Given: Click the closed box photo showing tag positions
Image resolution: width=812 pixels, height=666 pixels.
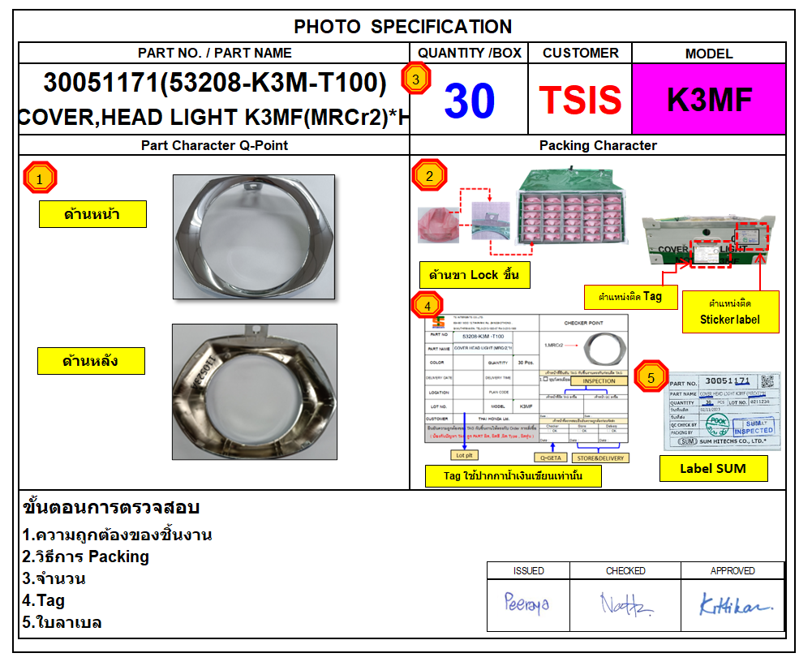Looking at the screenshot, I should (709, 240).
